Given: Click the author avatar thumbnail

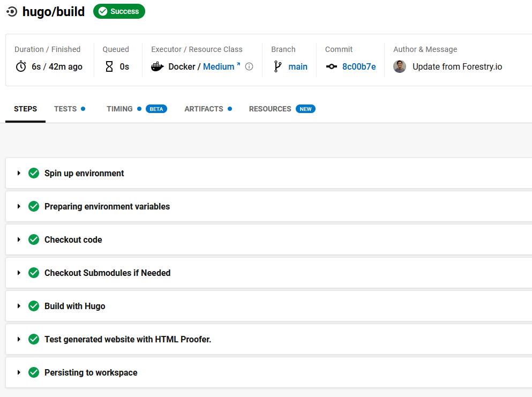Looking at the screenshot, I should click(400, 66).
